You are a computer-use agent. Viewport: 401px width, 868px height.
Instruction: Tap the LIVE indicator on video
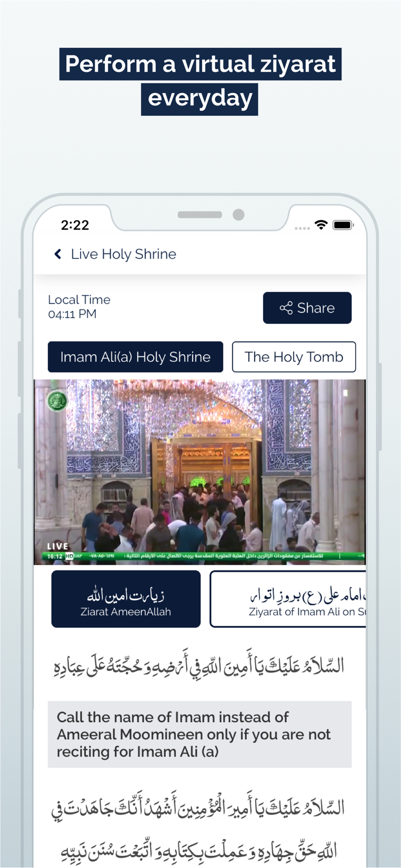(x=58, y=546)
